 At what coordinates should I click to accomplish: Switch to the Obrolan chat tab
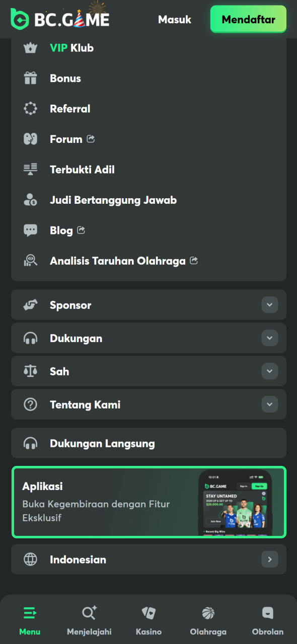pyautogui.click(x=267, y=620)
